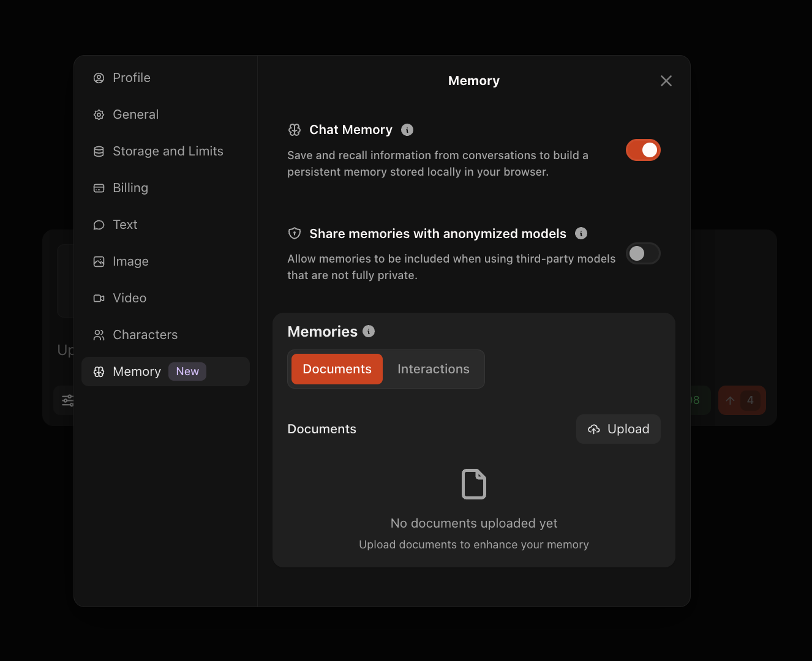Switch to the Interactions tab

(433, 369)
